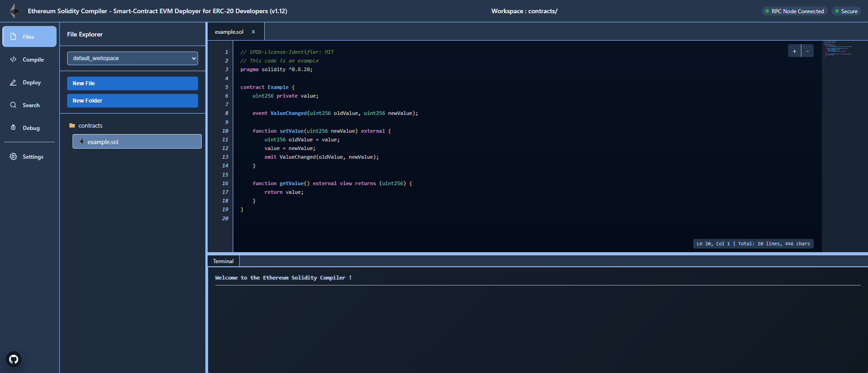The image size is (868, 373).
Task: Expand the default_workspace dropdown
Action: [x=132, y=58]
